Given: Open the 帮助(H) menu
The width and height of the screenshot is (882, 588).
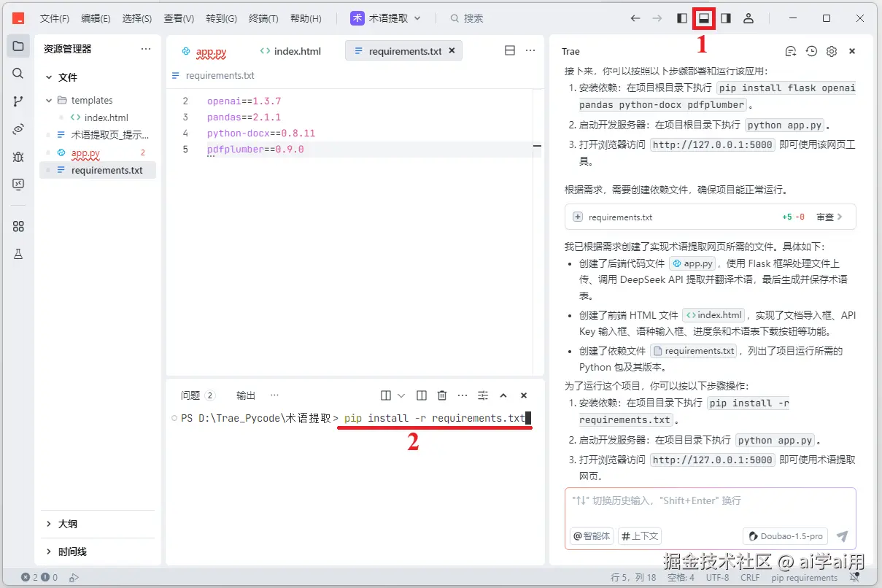Looking at the screenshot, I should tap(306, 18).
